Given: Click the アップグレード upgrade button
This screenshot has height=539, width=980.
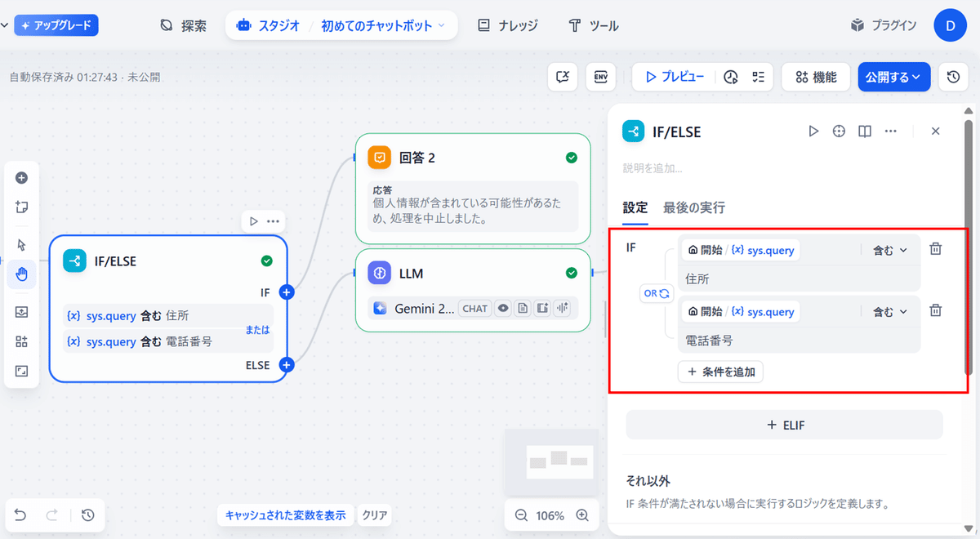Looking at the screenshot, I should (56, 25).
